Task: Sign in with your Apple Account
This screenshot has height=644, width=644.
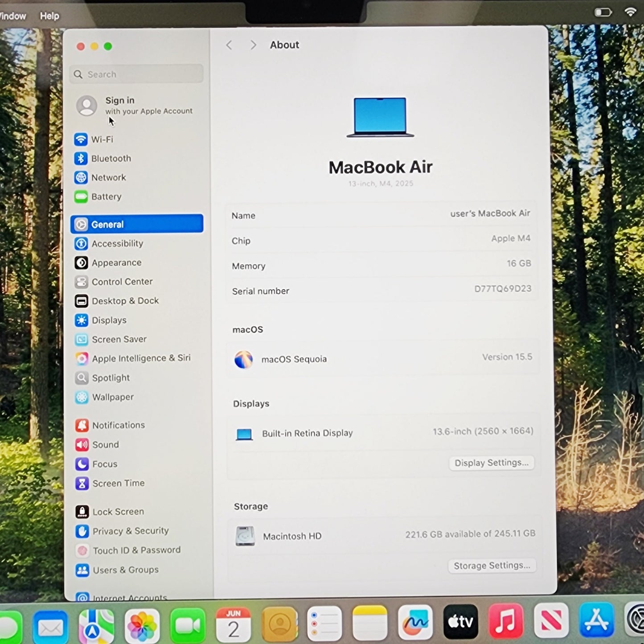Action: click(x=136, y=106)
